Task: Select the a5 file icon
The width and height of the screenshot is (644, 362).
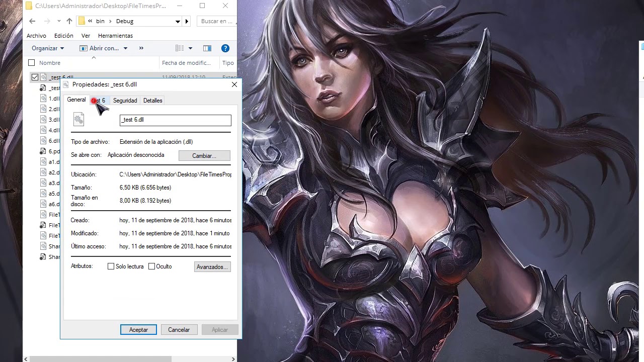Action: click(44, 194)
